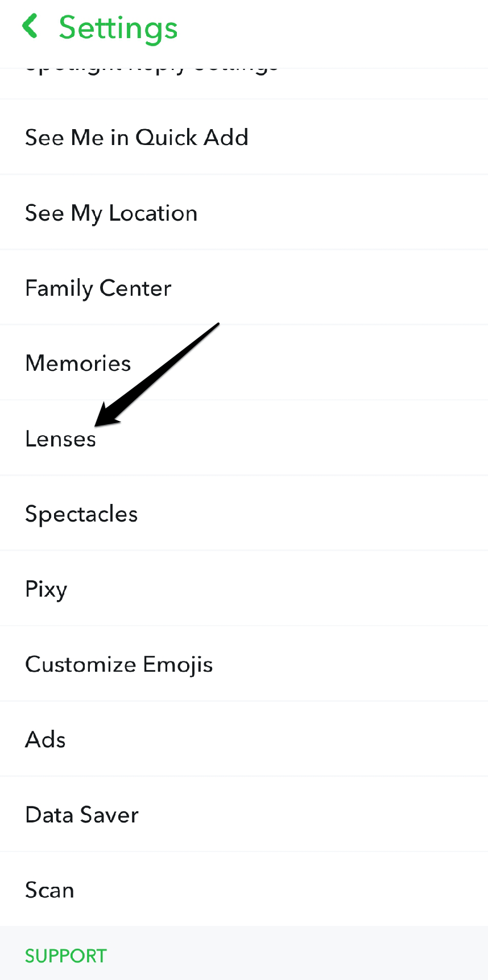
Task: Open See My Location settings
Action: pos(111,212)
